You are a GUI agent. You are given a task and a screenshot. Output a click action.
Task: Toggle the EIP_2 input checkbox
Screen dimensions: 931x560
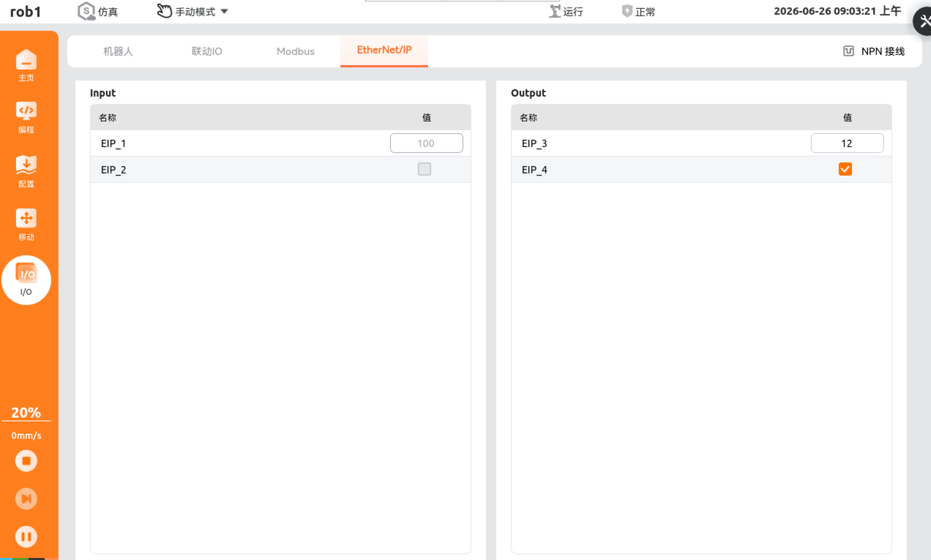tap(424, 169)
